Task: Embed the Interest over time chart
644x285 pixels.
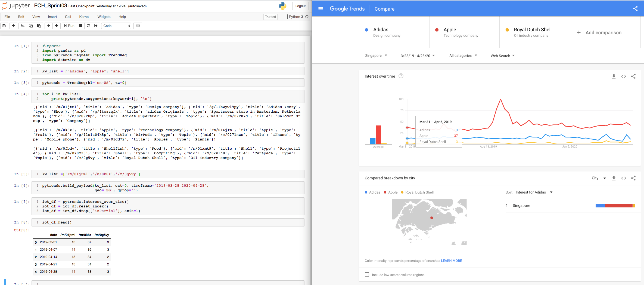Action: coord(624,76)
